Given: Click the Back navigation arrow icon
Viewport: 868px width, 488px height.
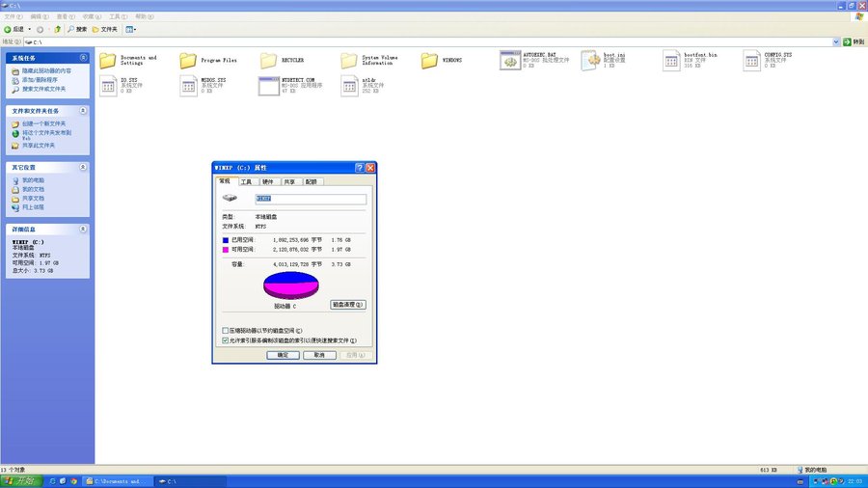Looking at the screenshot, I should coord(8,29).
